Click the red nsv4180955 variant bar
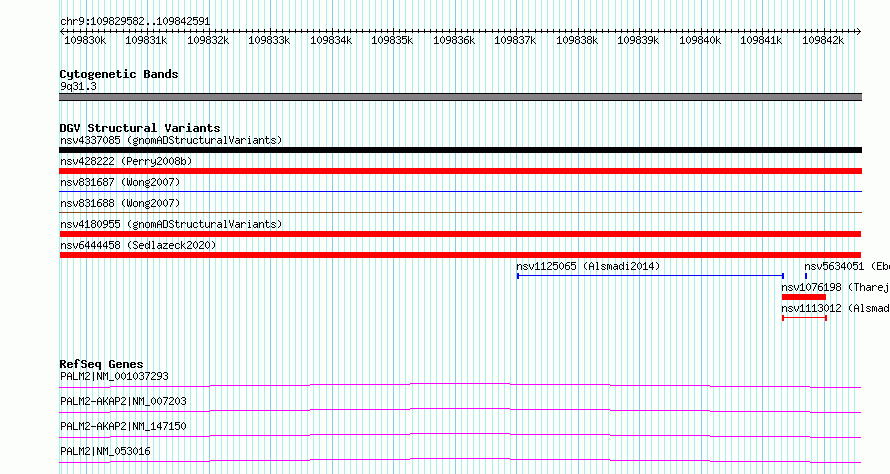890x474 pixels. [460, 234]
